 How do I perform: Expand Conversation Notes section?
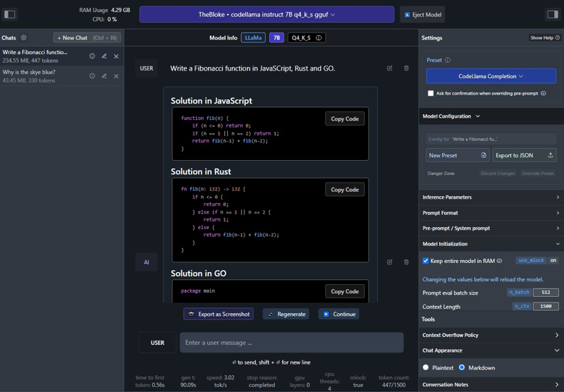point(491,384)
